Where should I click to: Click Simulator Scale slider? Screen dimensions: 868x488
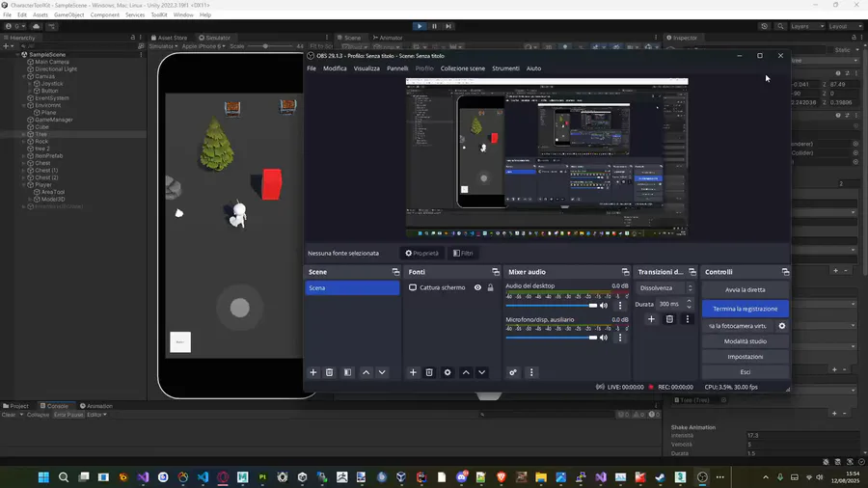coord(270,46)
